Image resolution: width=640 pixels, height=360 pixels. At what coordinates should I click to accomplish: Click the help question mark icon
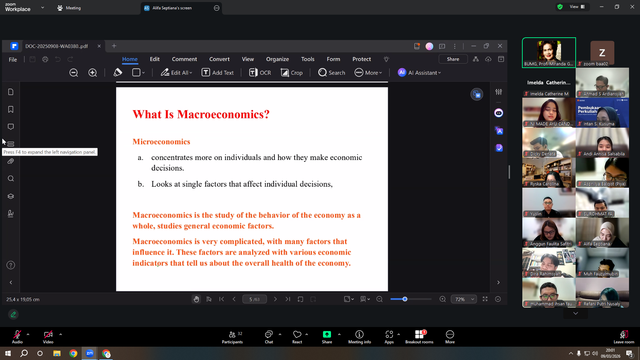coord(11,265)
